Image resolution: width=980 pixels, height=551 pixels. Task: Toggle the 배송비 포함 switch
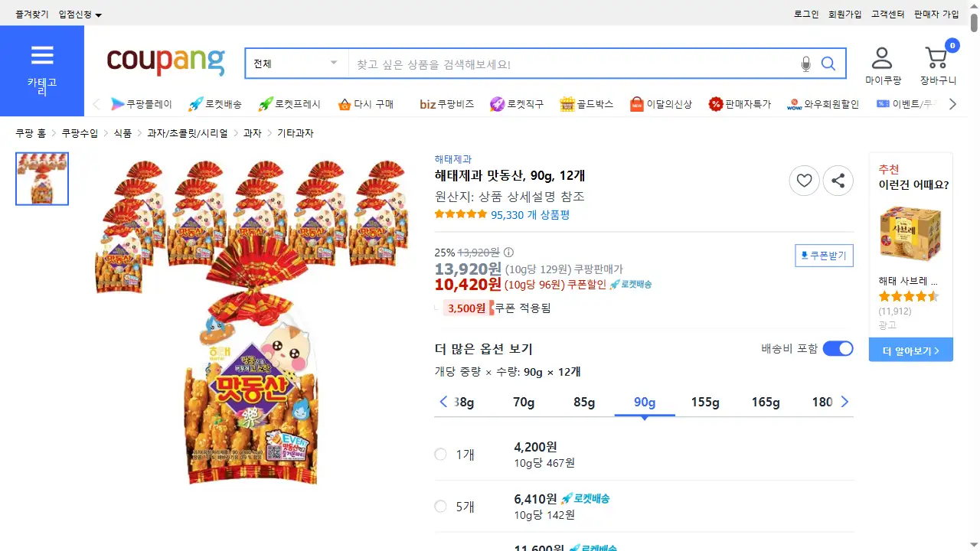pos(838,349)
